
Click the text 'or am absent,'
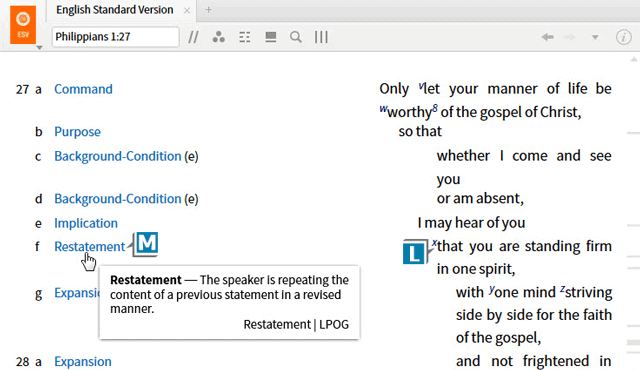pyautogui.click(x=480, y=199)
